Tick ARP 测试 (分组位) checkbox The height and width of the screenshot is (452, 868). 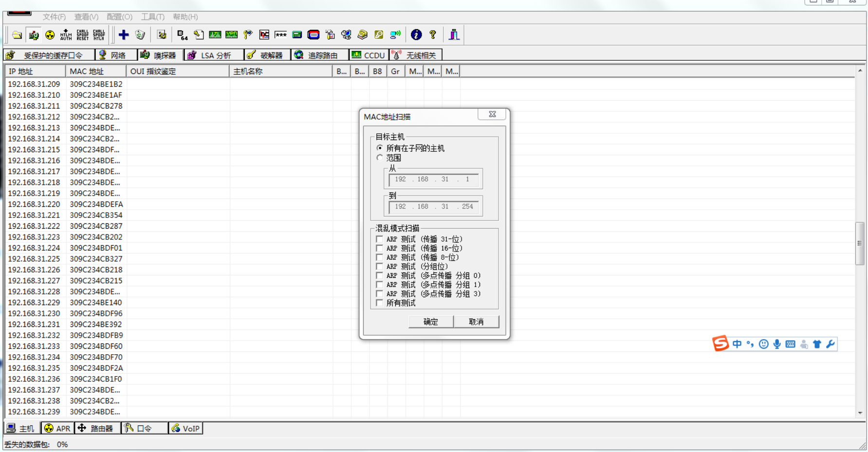click(380, 266)
